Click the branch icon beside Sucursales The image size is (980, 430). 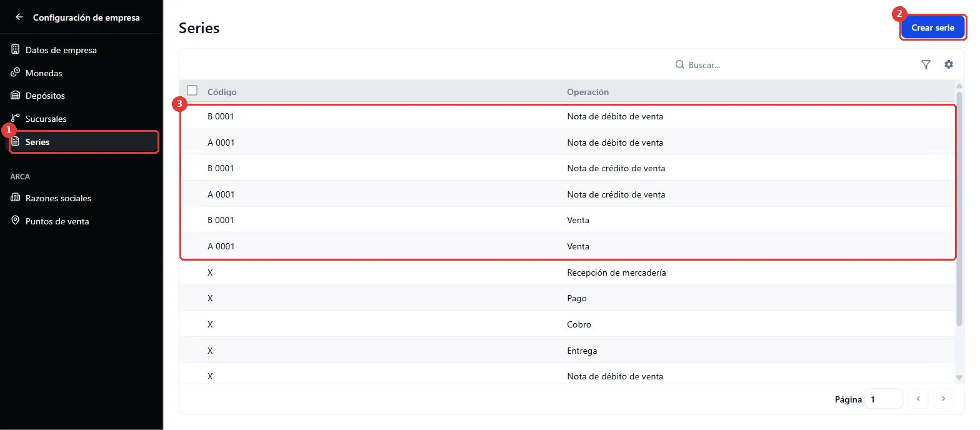16,118
